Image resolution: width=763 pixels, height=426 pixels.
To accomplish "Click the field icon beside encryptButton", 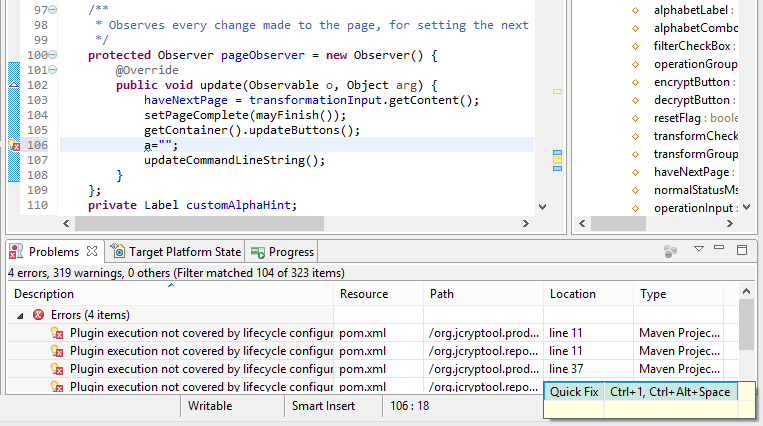I will tap(636, 83).
